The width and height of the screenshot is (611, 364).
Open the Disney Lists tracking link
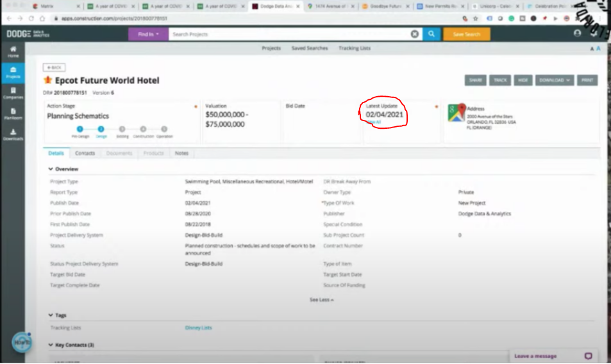[198, 328]
